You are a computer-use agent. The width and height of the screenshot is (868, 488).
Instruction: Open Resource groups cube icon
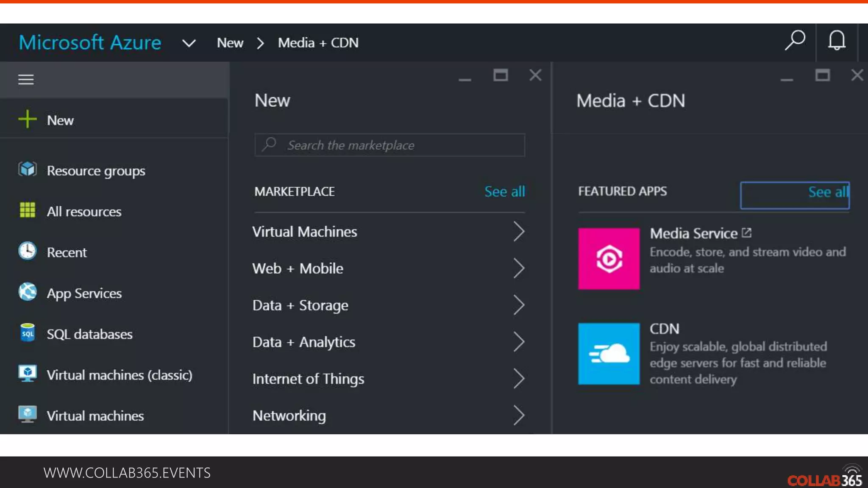pos(28,169)
